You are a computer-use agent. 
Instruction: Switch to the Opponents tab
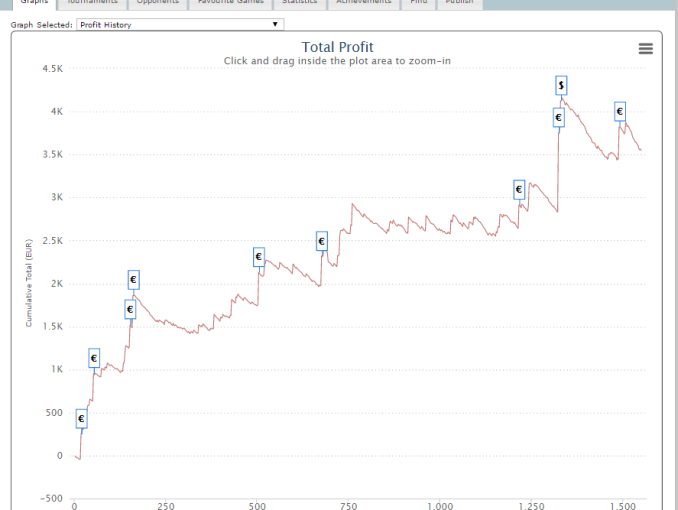tap(158, 3)
